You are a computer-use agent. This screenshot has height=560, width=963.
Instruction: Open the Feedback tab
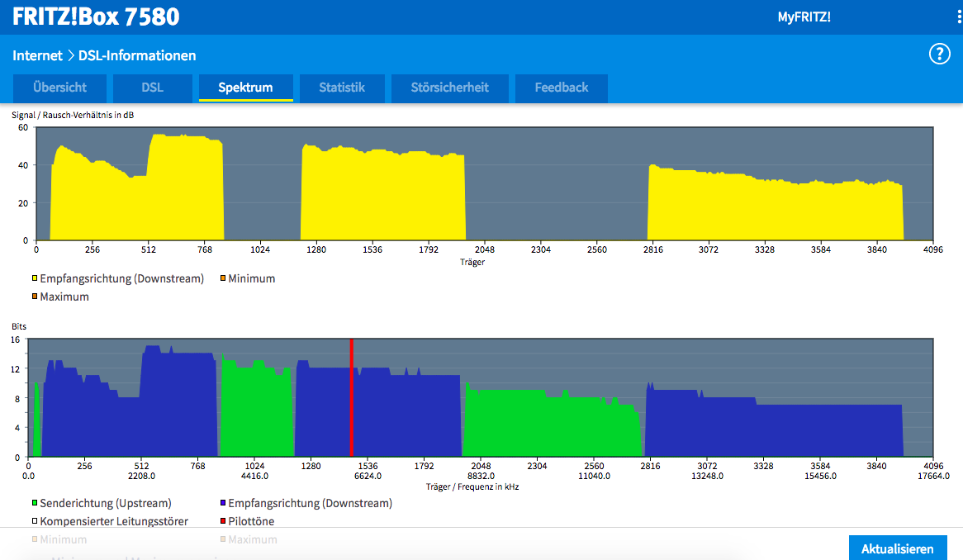click(562, 88)
